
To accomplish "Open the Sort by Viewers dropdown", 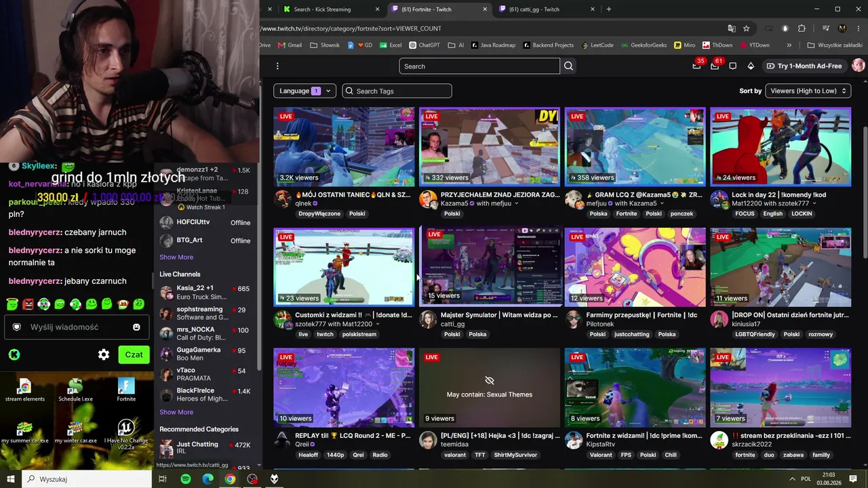I will (x=808, y=91).
